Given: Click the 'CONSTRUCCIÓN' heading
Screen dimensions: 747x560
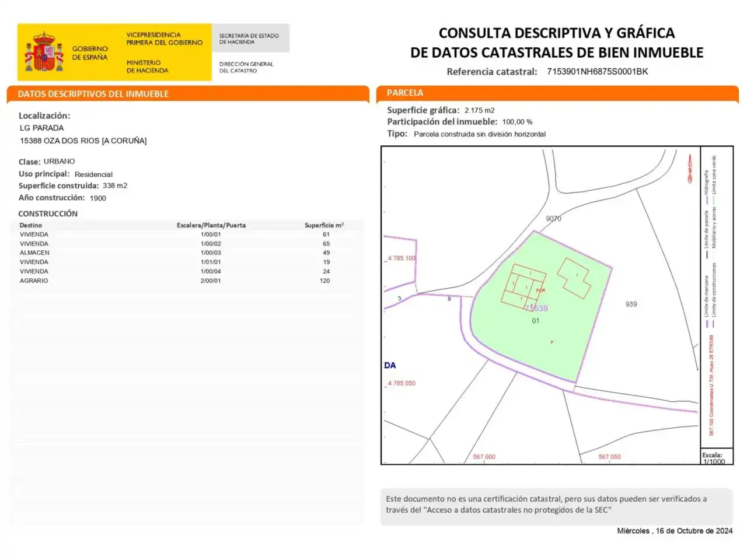Looking at the screenshot, I should pyautogui.click(x=48, y=213).
